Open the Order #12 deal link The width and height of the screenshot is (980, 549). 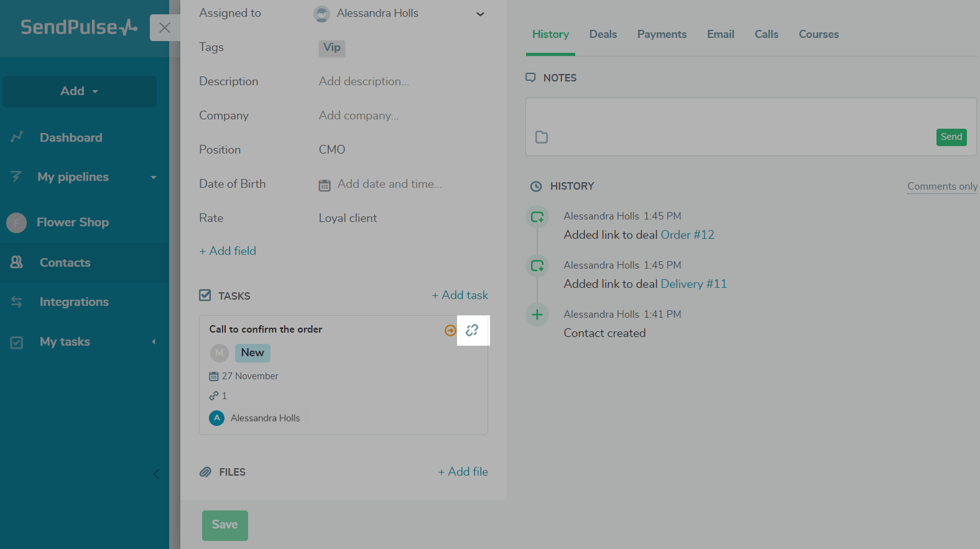pos(687,234)
